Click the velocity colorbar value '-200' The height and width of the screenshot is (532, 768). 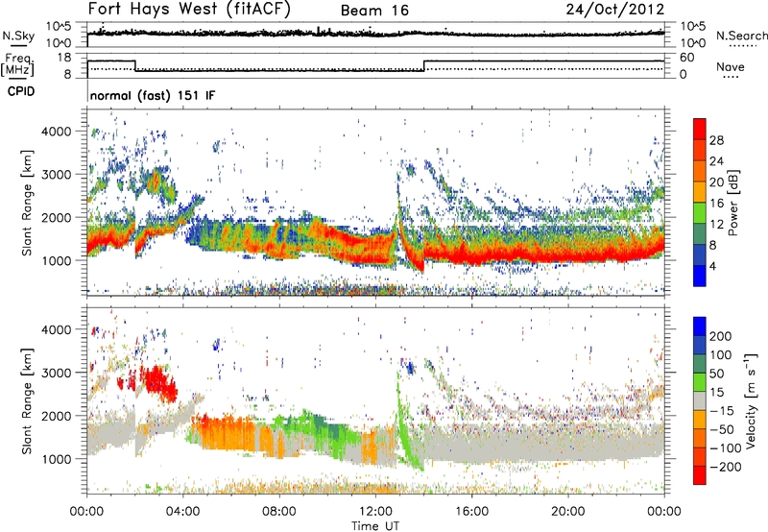point(724,467)
